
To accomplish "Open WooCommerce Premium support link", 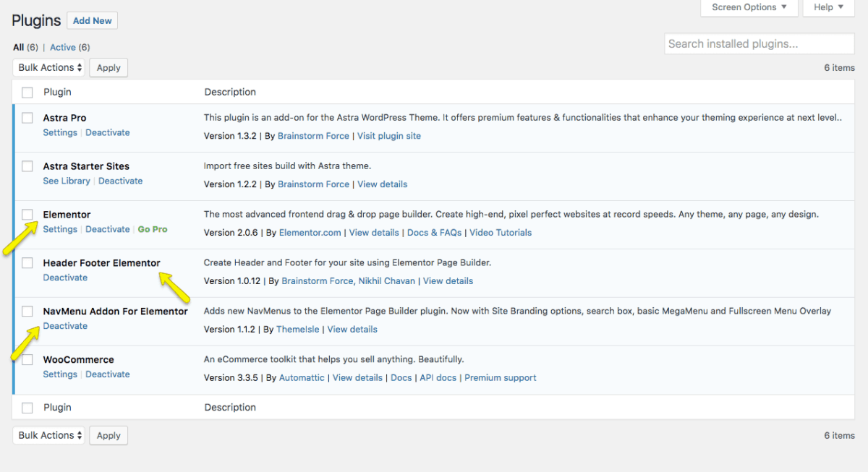I will [x=501, y=377].
